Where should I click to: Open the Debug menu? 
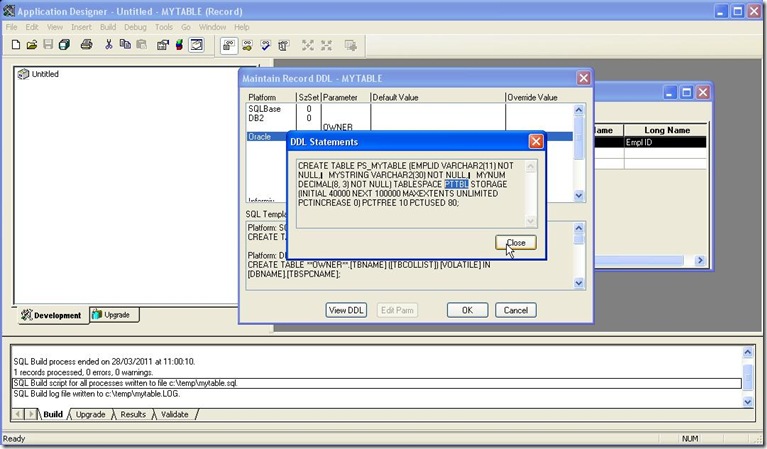[135, 27]
